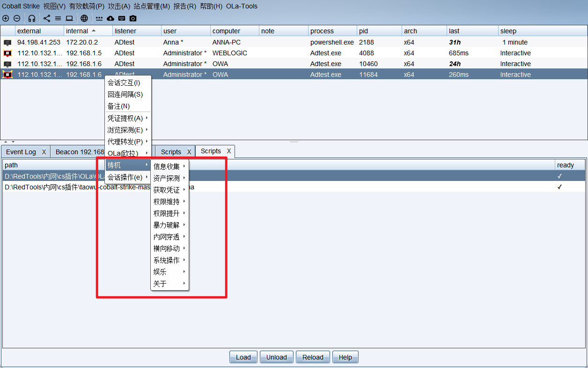This screenshot has width=588, height=368.
Task: Select the powershell.exe process cell
Action: [x=332, y=42]
